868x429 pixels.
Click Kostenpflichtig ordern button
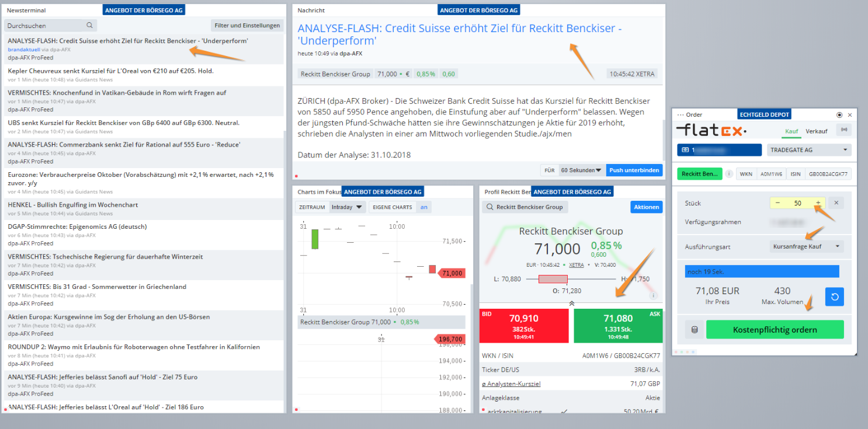coord(775,330)
